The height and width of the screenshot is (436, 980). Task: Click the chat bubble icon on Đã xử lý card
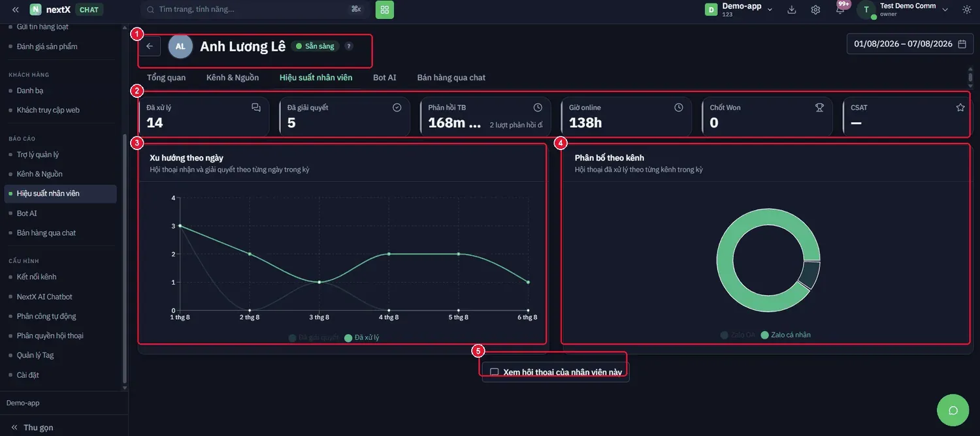click(256, 108)
